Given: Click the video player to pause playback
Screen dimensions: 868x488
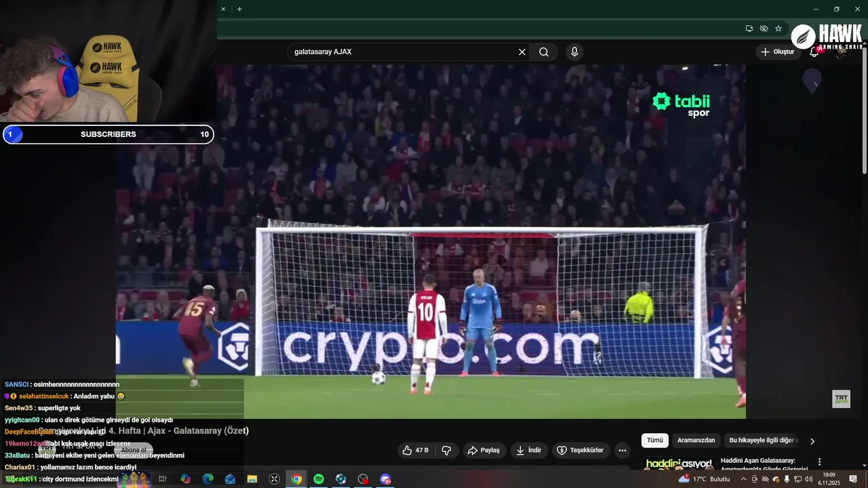Looking at the screenshot, I should point(431,241).
